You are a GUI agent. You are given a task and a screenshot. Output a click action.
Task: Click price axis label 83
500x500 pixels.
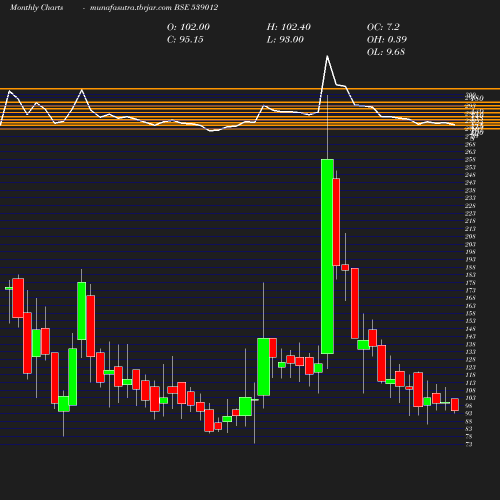[469, 429]
